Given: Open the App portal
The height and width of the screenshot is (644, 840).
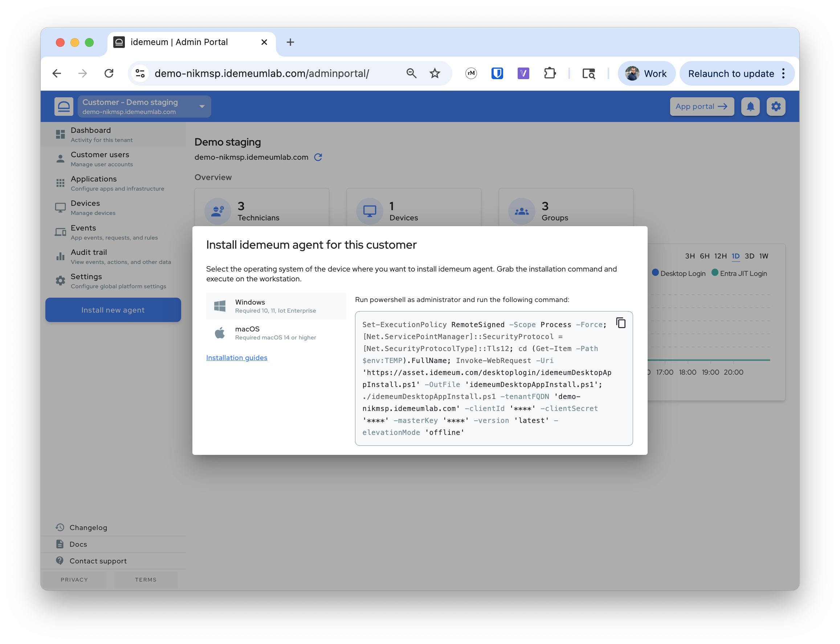Looking at the screenshot, I should tap(702, 107).
